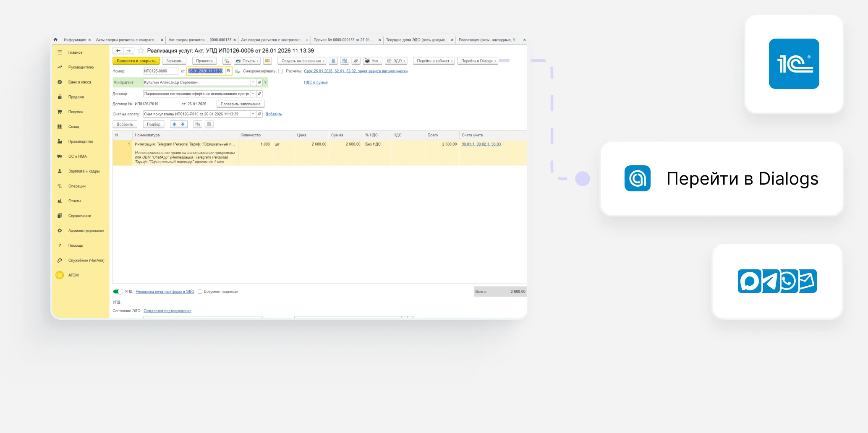Click the home icon in tab bar
The height and width of the screenshot is (433, 868).
55,40
